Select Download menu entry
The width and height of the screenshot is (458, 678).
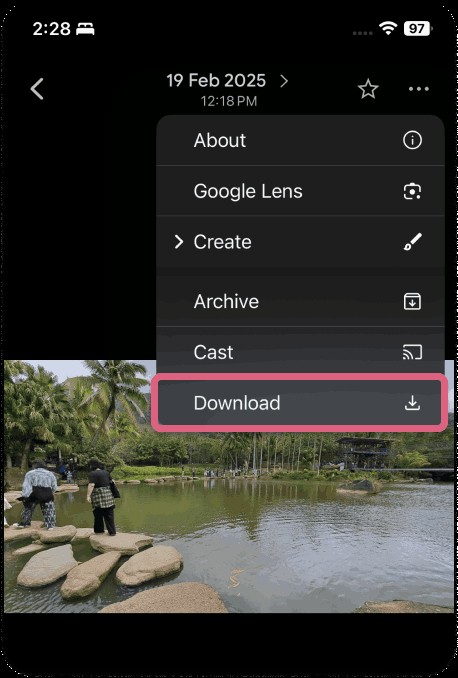299,403
